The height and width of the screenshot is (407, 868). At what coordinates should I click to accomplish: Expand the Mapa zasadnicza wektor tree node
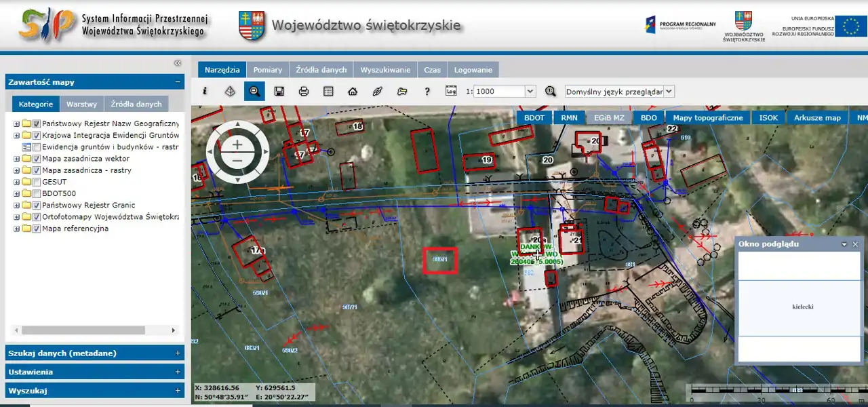coord(16,159)
